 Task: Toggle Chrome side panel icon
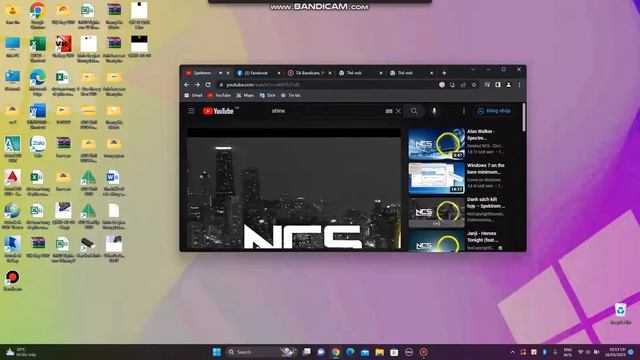498,84
